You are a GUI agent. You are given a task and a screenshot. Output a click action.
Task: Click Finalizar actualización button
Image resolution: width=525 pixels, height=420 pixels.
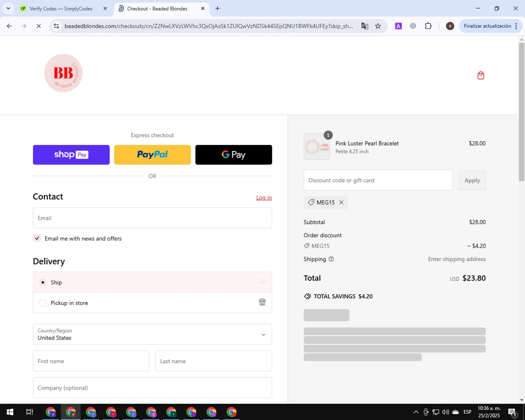coord(487,26)
